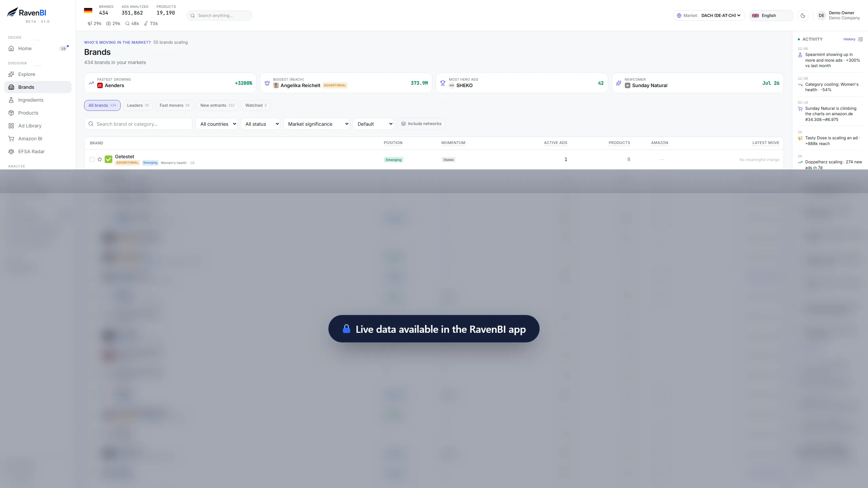
Task: Click the magnifier 48k counter icon
Action: point(127,24)
